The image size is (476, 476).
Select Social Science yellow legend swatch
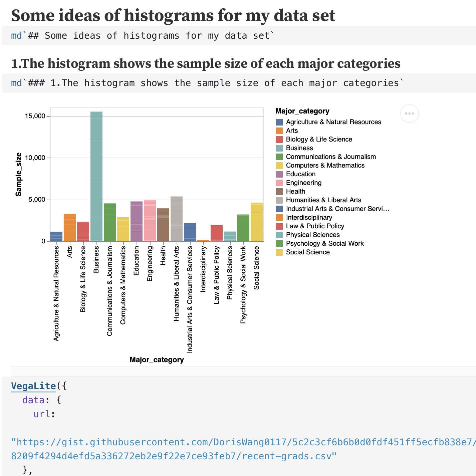click(279, 252)
